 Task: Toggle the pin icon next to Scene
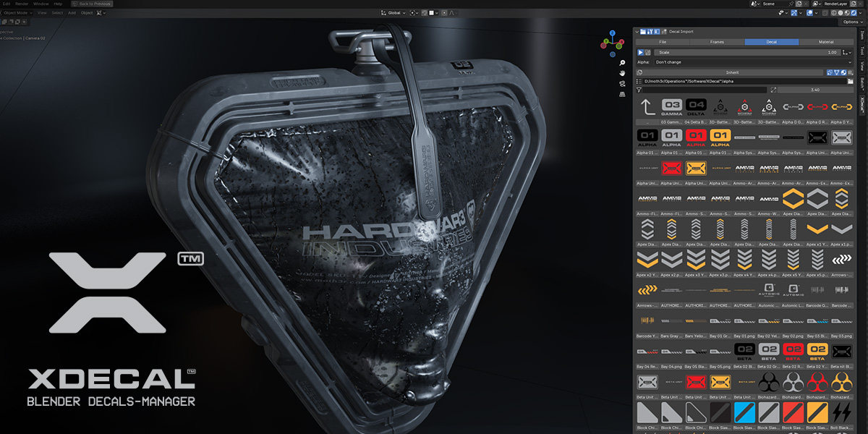pyautogui.click(x=791, y=4)
